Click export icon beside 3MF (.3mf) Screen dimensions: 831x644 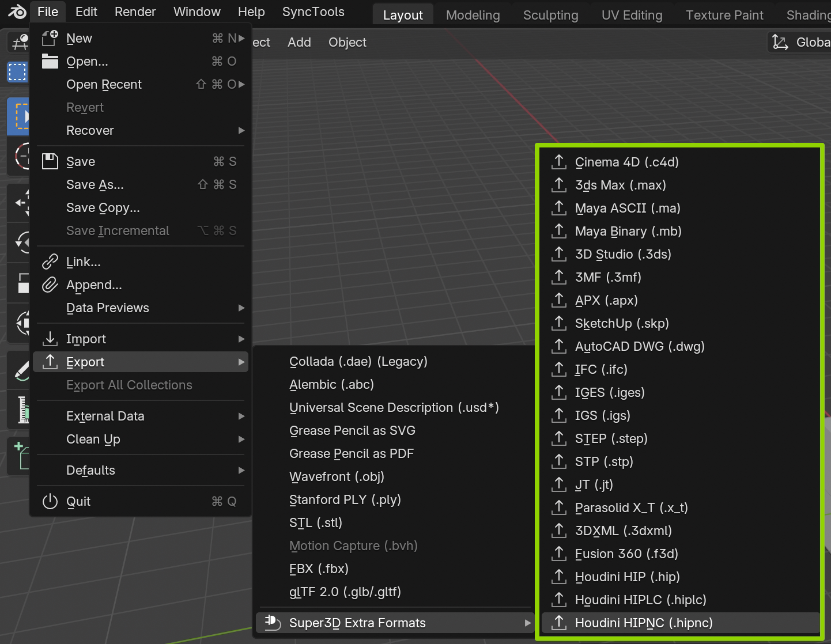(559, 277)
